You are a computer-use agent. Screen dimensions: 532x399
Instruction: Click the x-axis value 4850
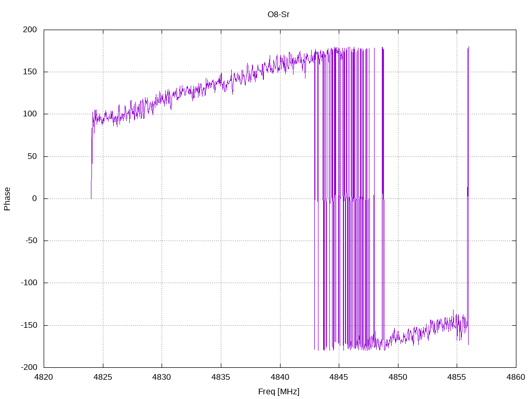click(x=397, y=377)
